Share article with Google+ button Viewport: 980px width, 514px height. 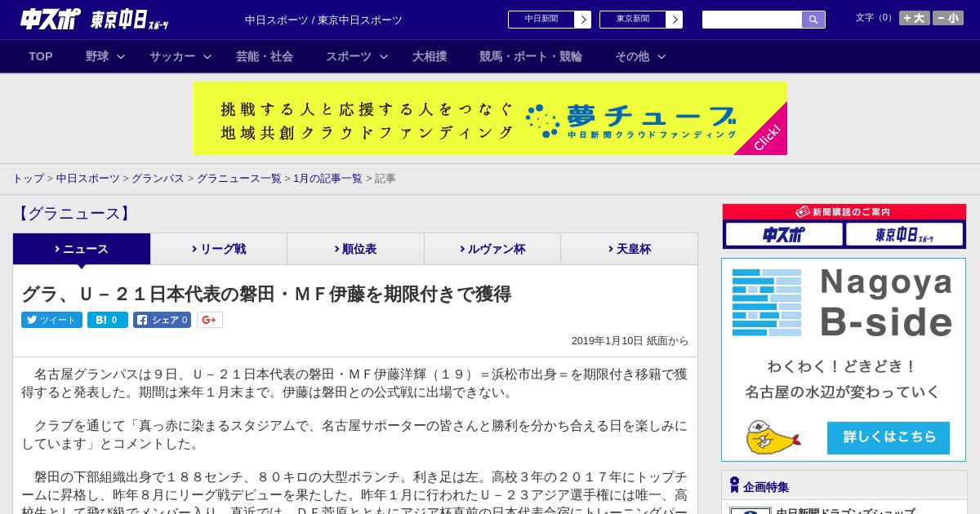pyautogui.click(x=209, y=320)
